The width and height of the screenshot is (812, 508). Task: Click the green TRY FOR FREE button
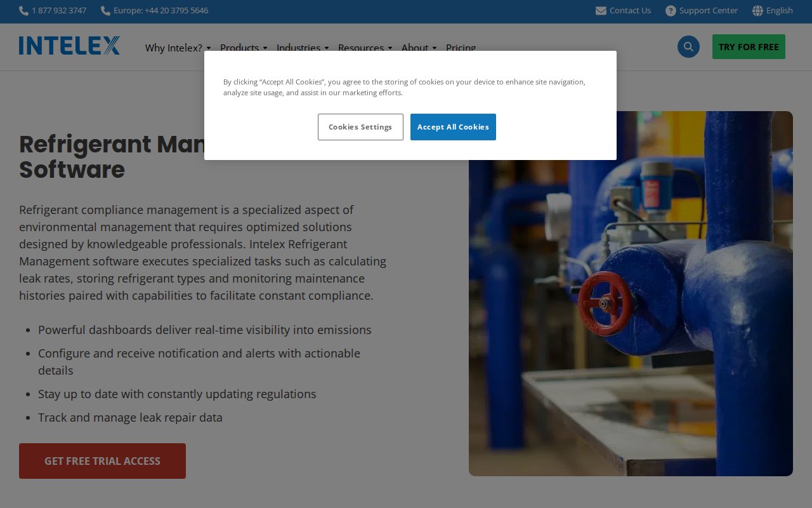(749, 47)
